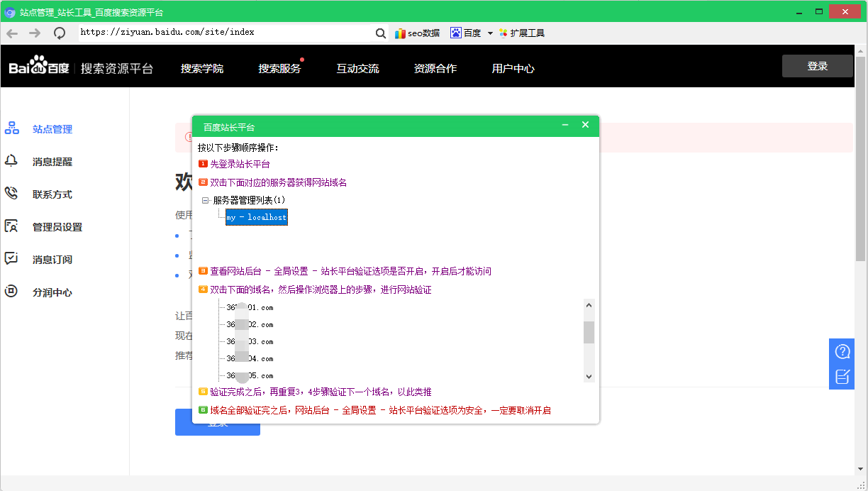Go back with the browser back arrow
The image size is (868, 491).
[12, 33]
